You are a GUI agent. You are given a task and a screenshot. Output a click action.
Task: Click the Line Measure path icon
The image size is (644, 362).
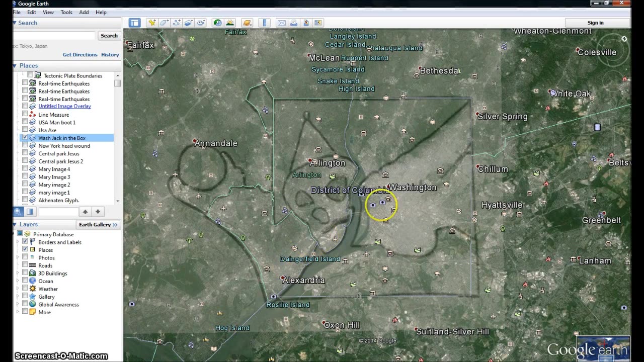(x=33, y=115)
